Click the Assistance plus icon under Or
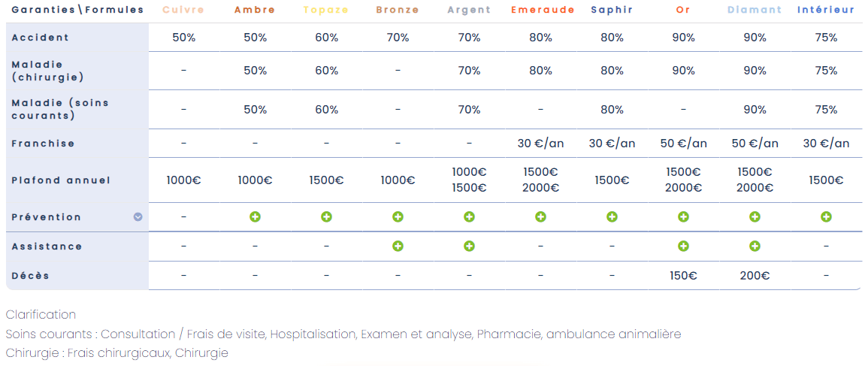Viewport: 868px width, 366px height. click(x=683, y=247)
